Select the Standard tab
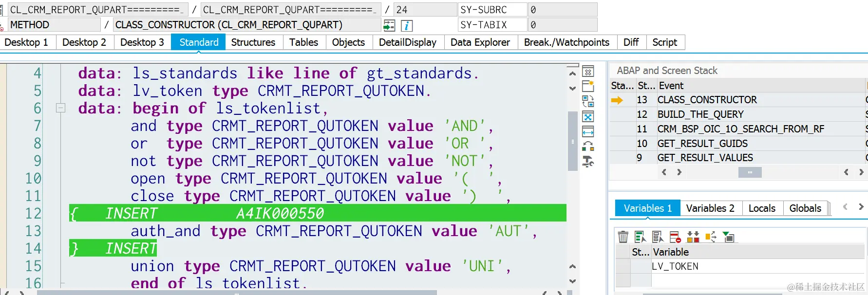The height and width of the screenshot is (295, 868). pyautogui.click(x=199, y=42)
